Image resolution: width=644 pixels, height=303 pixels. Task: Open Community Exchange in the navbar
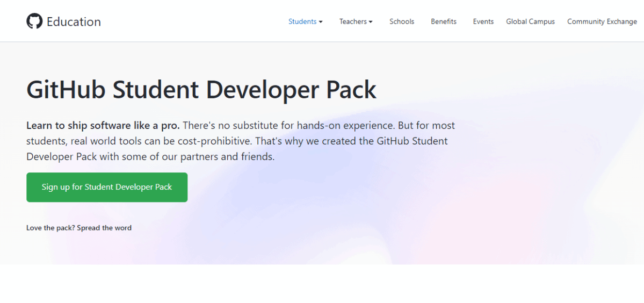click(x=602, y=21)
